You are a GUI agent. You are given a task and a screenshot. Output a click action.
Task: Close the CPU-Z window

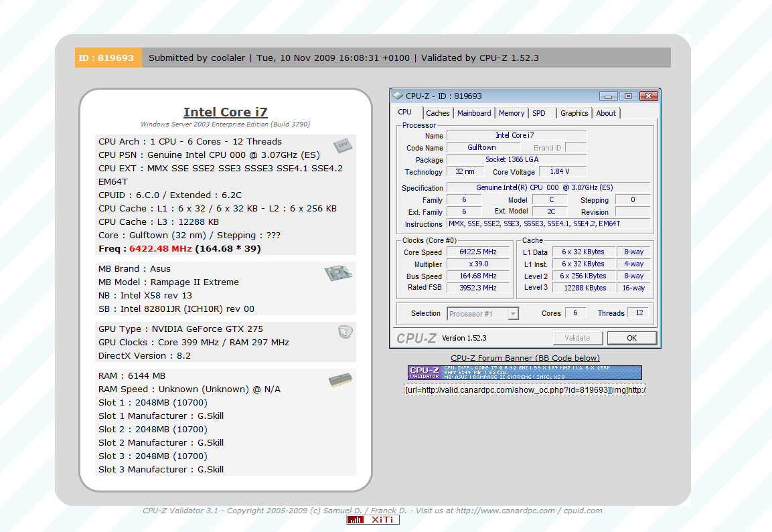648,96
